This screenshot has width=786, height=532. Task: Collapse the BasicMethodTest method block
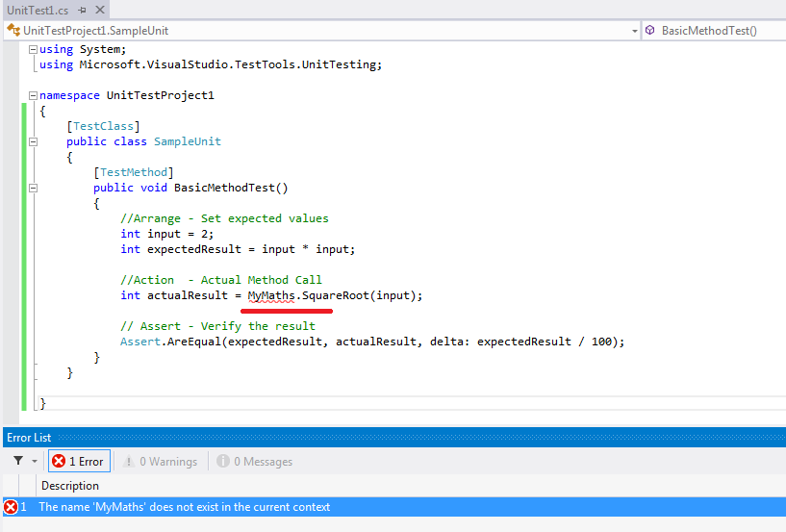pyautogui.click(x=33, y=188)
